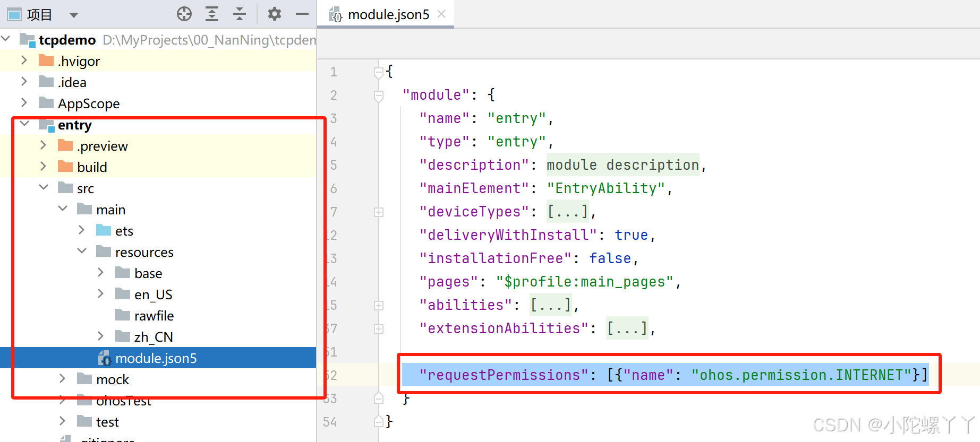980x442 pixels.
Task: Expand the ets folder
Action: [x=81, y=230]
